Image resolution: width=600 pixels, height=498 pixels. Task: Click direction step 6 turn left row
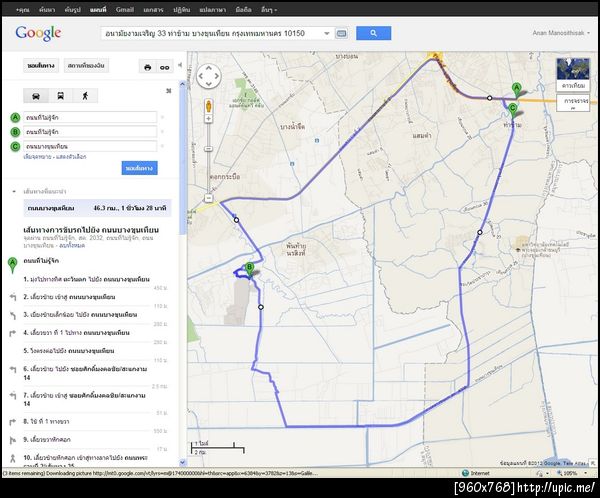pos(88,373)
